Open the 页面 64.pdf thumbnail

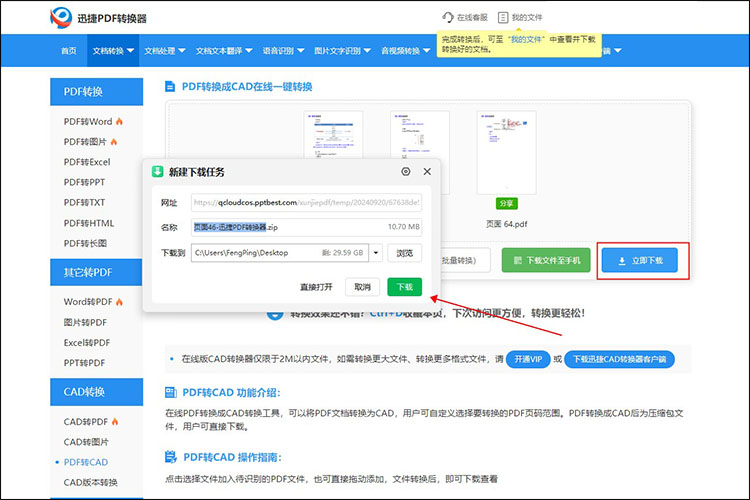pyautogui.click(x=507, y=153)
